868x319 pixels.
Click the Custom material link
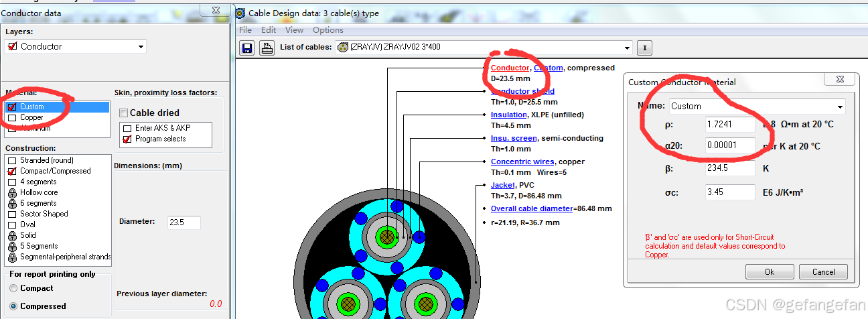pyautogui.click(x=548, y=68)
